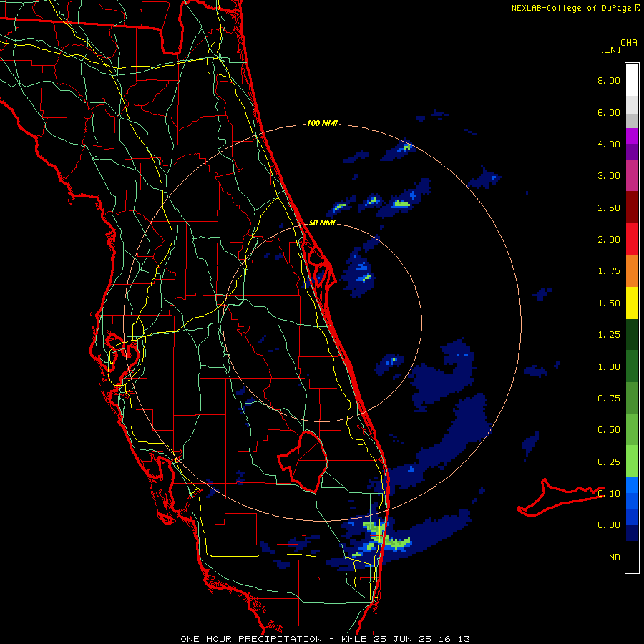The width and height of the screenshot is (644, 644).
Task: Click the [IN] units label
Action: click(x=610, y=49)
